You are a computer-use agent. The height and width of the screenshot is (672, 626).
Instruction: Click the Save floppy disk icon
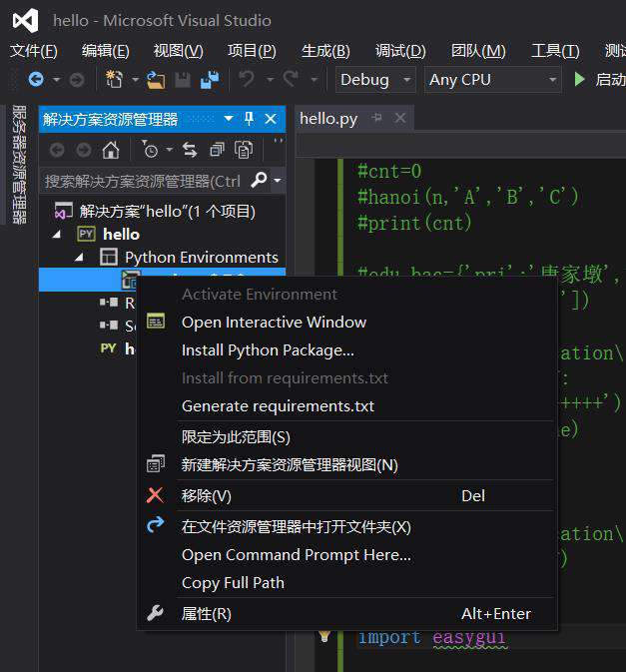pos(183,80)
